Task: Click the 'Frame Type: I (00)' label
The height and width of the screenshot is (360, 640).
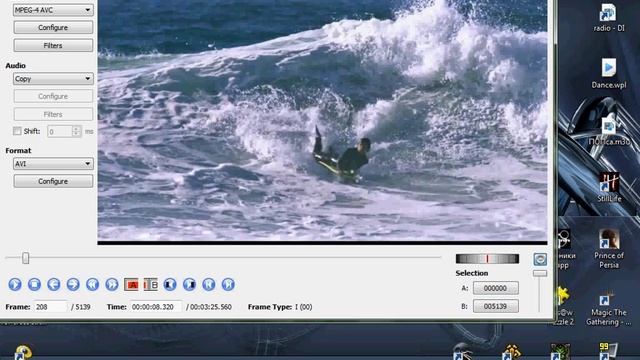Action: (x=280, y=307)
